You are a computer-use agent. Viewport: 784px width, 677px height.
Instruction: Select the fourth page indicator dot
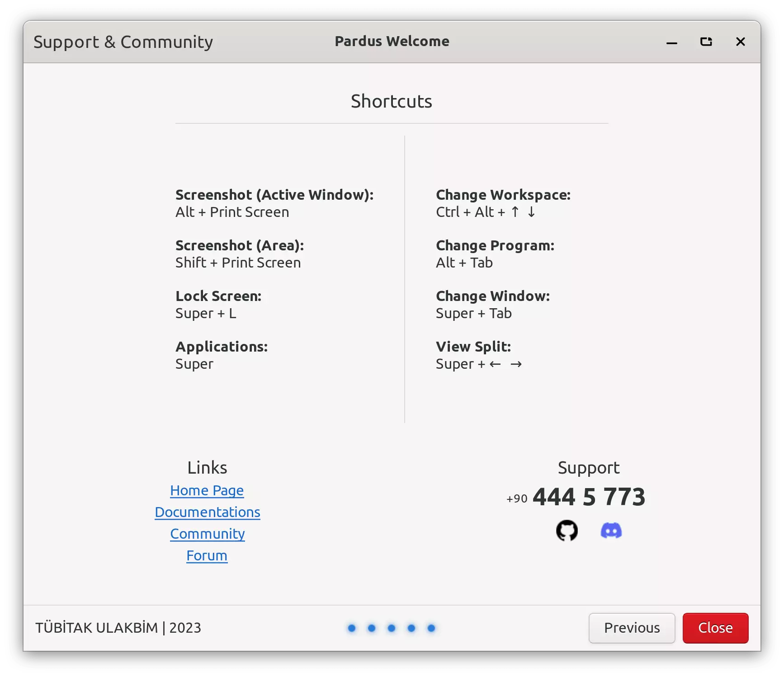point(411,628)
